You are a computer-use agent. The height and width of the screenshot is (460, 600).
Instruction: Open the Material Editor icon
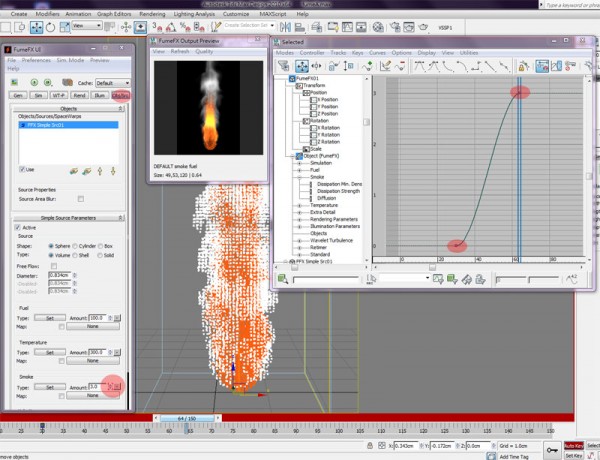pos(378,27)
